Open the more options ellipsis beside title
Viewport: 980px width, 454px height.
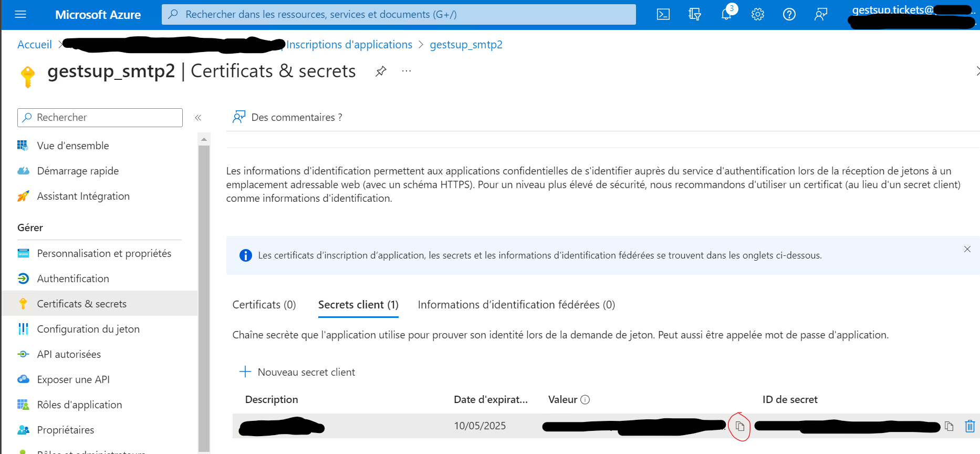coord(406,71)
